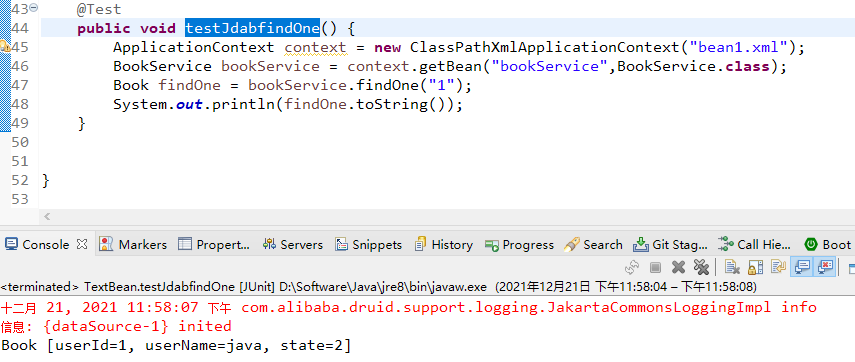Open the Boot tab
Screen dimensions: 855x362
pyautogui.click(x=828, y=244)
